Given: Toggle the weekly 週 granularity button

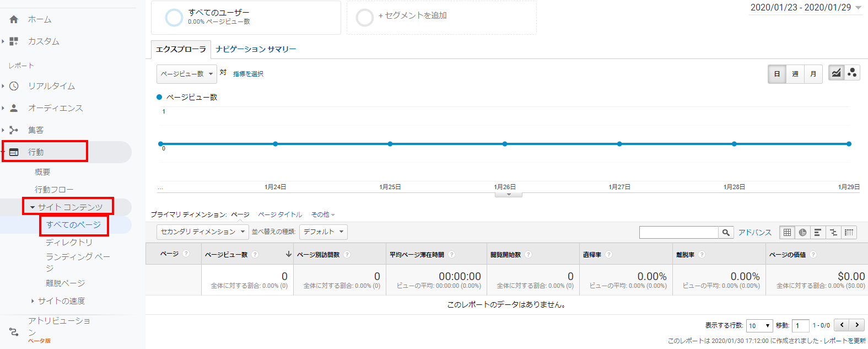Looking at the screenshot, I should tap(795, 74).
